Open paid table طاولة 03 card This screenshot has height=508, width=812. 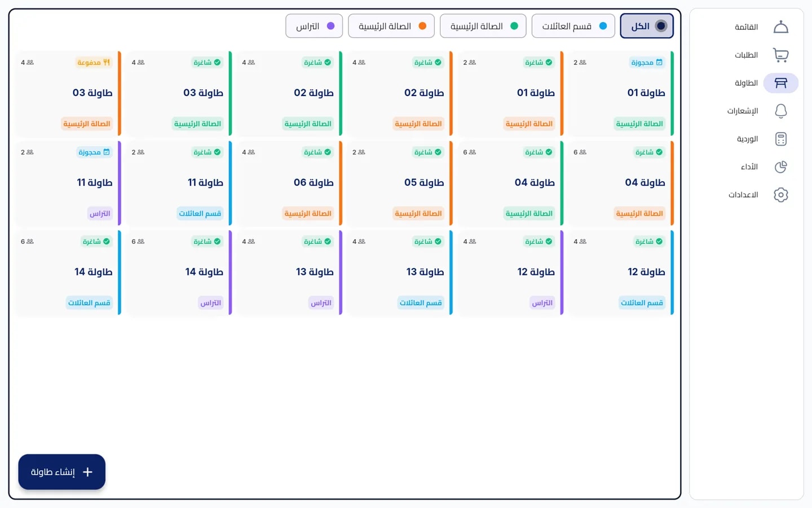tap(68, 93)
